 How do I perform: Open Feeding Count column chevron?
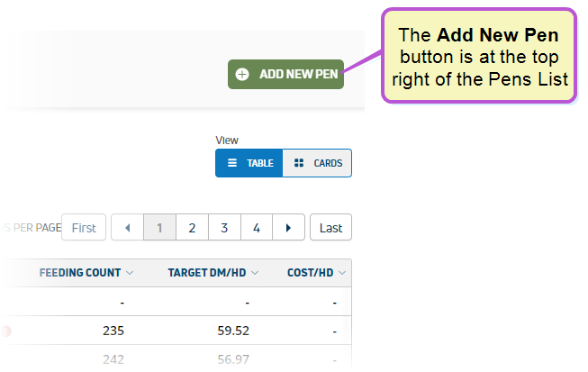(130, 273)
